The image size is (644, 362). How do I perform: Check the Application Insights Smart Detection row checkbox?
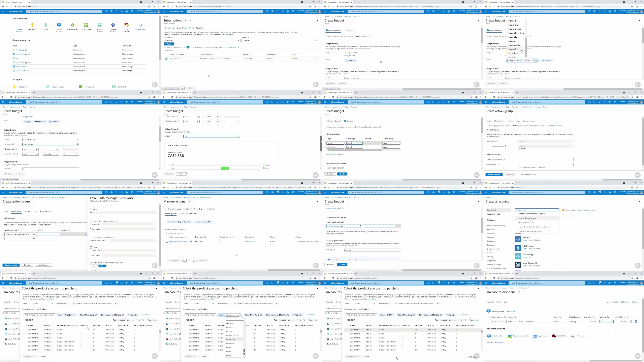coord(167,242)
